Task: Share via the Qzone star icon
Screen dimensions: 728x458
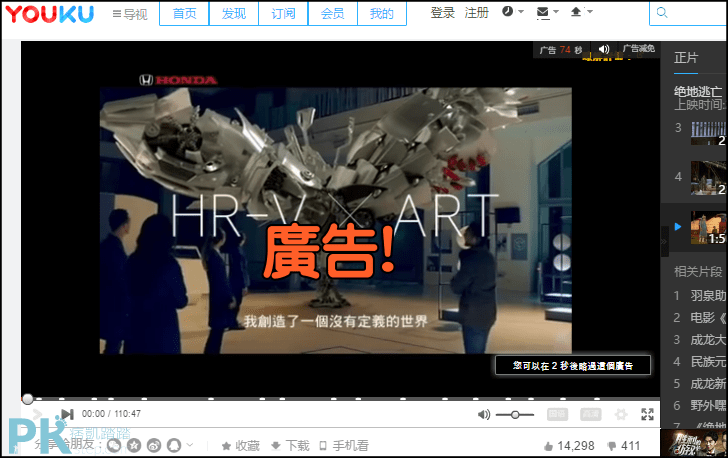Action: pos(134,446)
